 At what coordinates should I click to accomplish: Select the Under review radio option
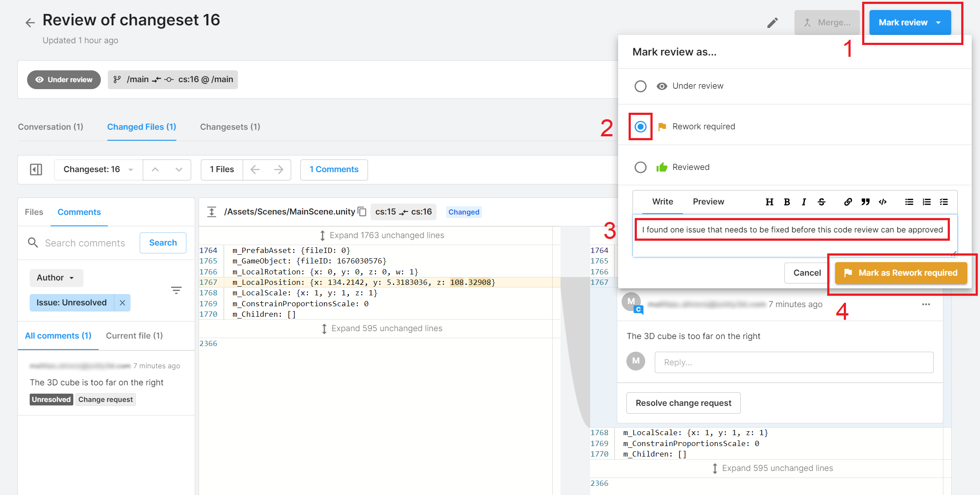[640, 86]
